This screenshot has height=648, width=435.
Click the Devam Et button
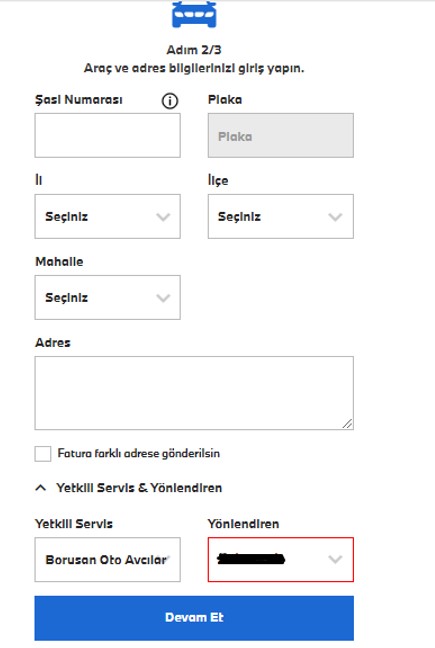pyautogui.click(x=194, y=618)
